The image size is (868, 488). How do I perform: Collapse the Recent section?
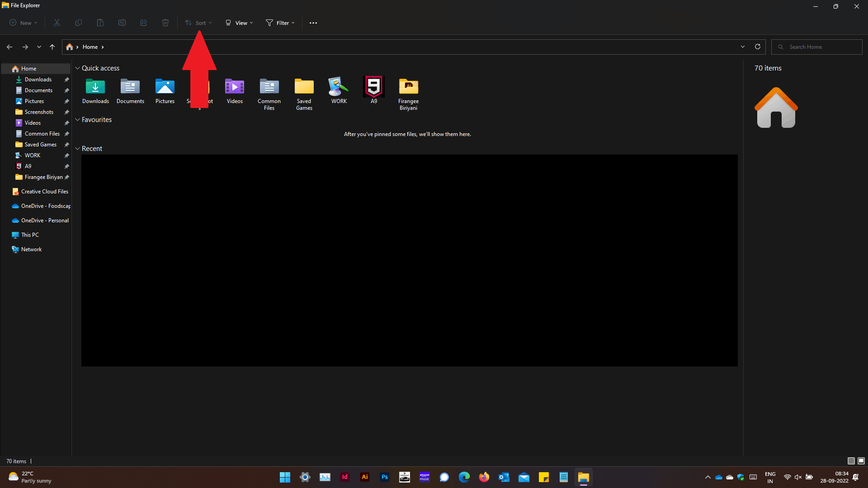pos(77,149)
